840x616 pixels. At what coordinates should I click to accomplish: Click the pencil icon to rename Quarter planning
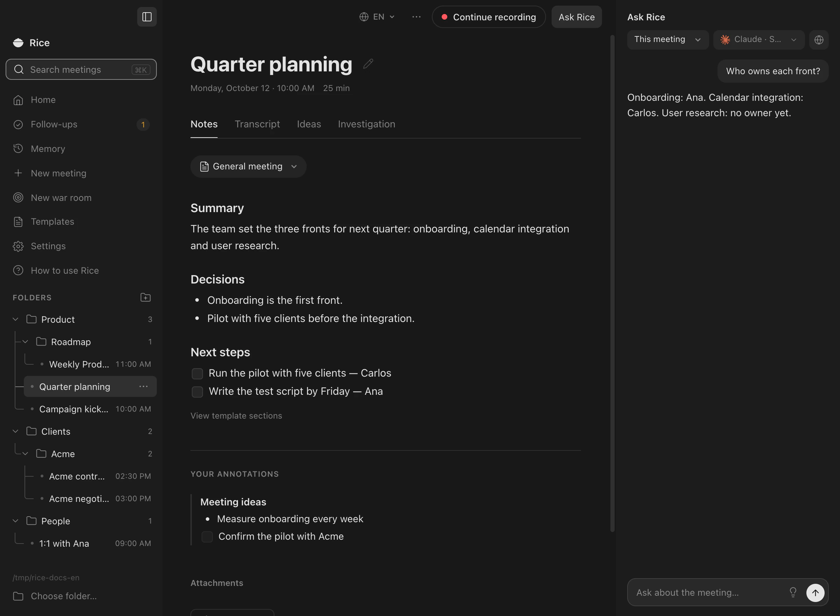click(368, 64)
